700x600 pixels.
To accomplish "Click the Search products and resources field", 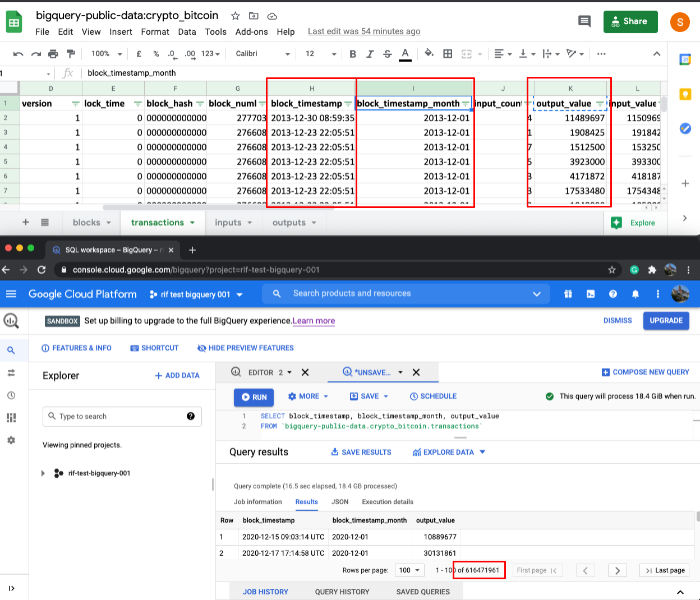I will (407, 293).
